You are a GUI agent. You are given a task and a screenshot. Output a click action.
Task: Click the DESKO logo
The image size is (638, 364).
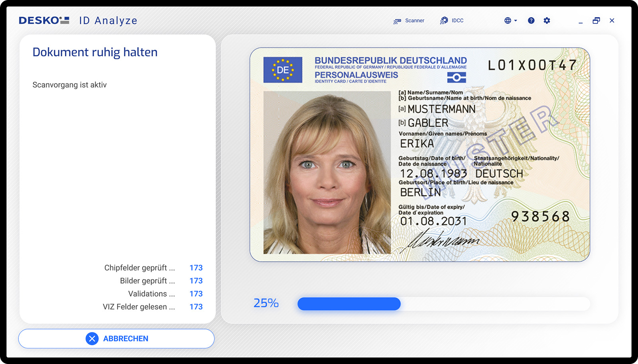tap(44, 20)
